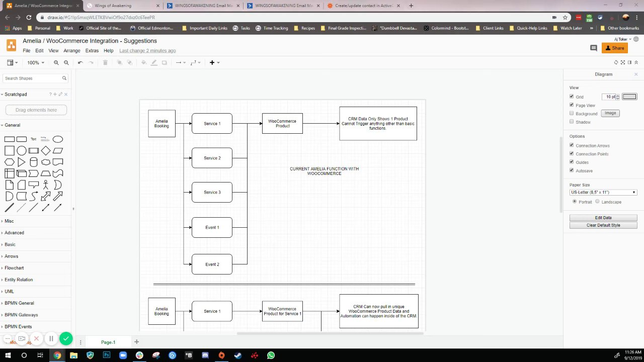Enable the Shadow checkbox
This screenshot has width=644, height=362.
(572, 122)
